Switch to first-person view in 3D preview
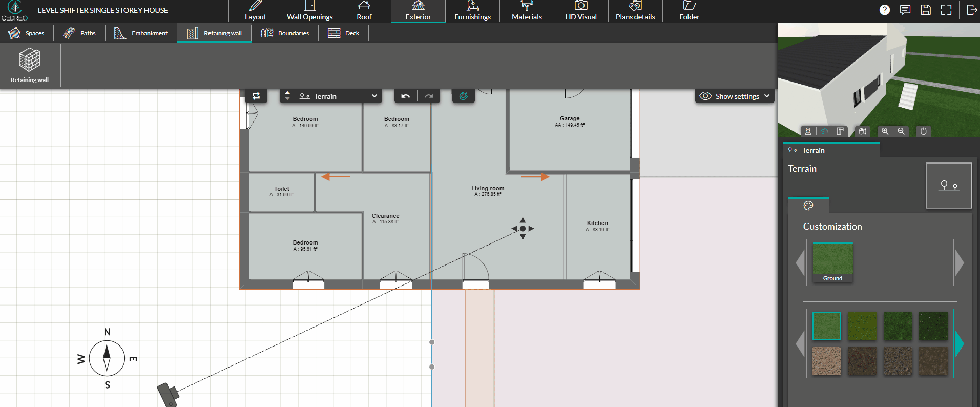The image size is (980, 407). [x=808, y=131]
